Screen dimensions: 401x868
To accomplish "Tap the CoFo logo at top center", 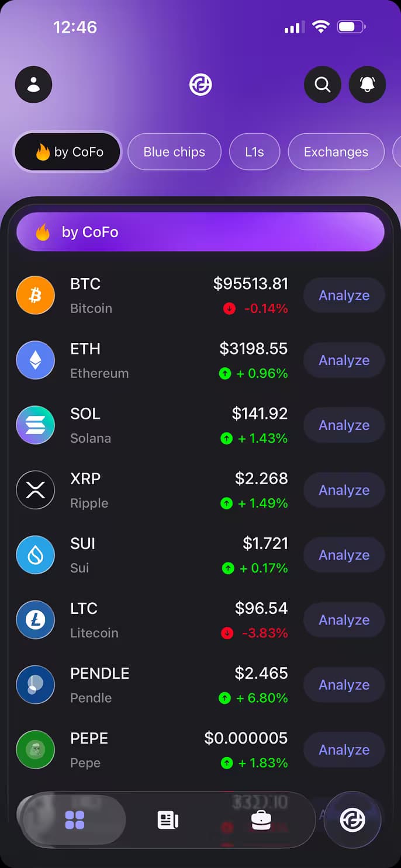I will 200,85.
